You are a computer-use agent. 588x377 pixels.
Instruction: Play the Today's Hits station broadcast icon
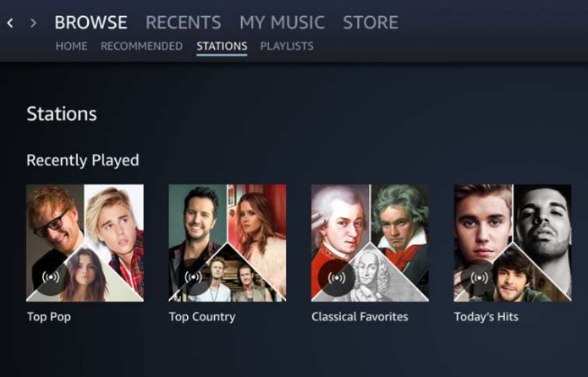[x=479, y=278]
